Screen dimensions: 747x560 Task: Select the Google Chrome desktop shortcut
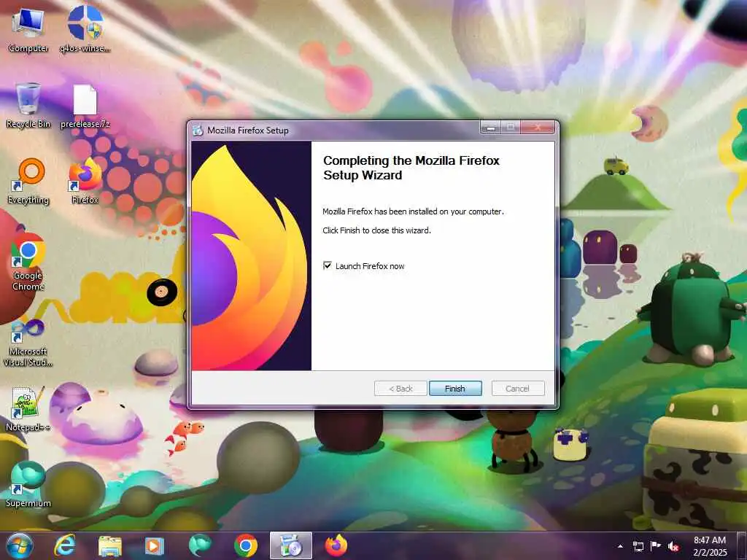click(28, 262)
